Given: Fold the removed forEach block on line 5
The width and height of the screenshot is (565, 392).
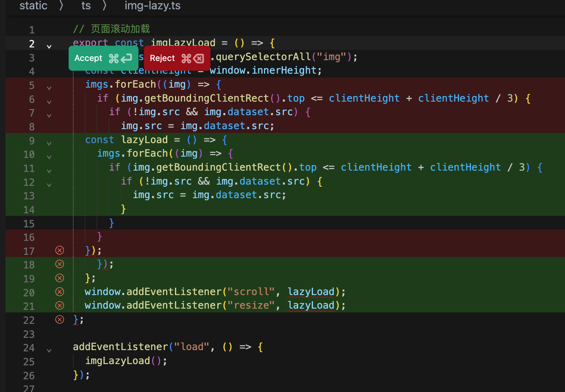Looking at the screenshot, I should click(49, 88).
